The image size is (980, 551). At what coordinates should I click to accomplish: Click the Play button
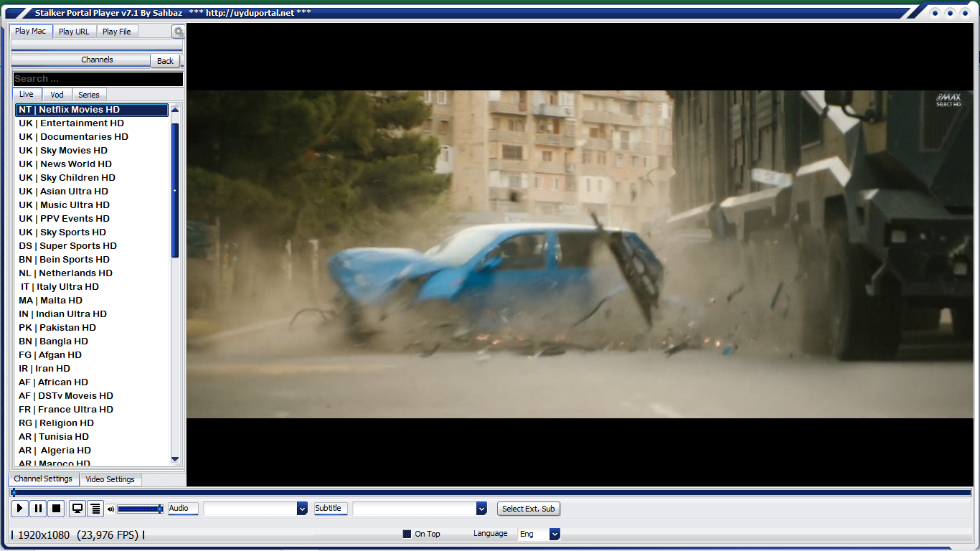pyautogui.click(x=20, y=509)
